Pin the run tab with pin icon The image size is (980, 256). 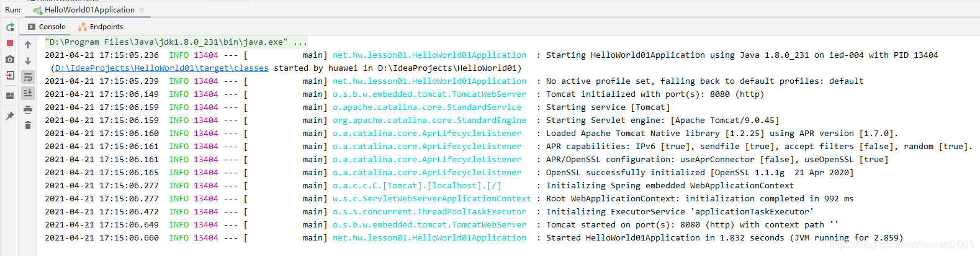9,116
